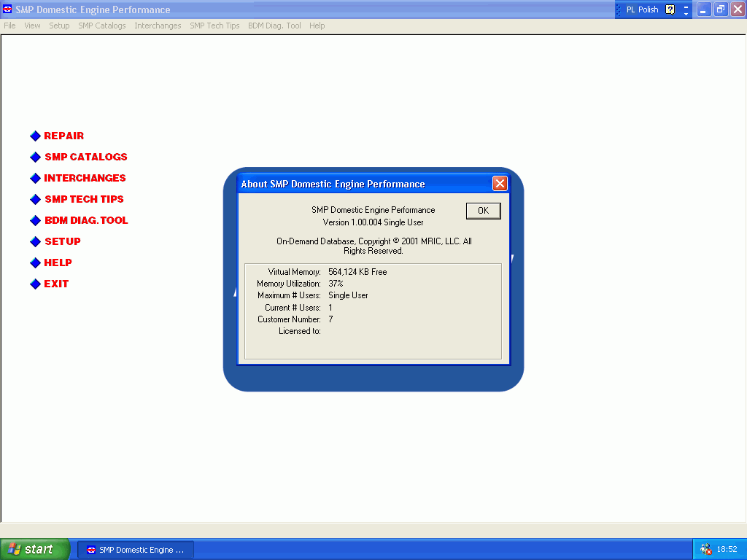The image size is (747, 560).
Task: Launch BDM DIAG. TOOL from the list
Action: tap(86, 220)
